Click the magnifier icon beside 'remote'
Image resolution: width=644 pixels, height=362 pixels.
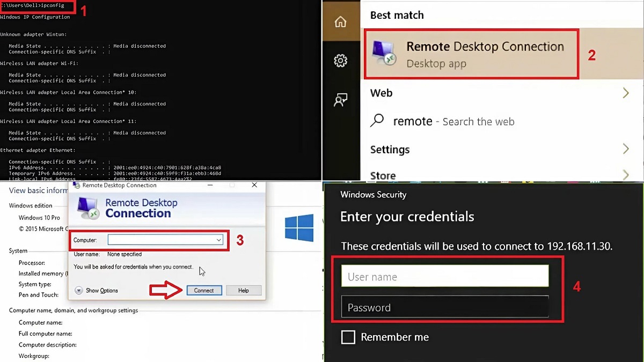coord(377,121)
